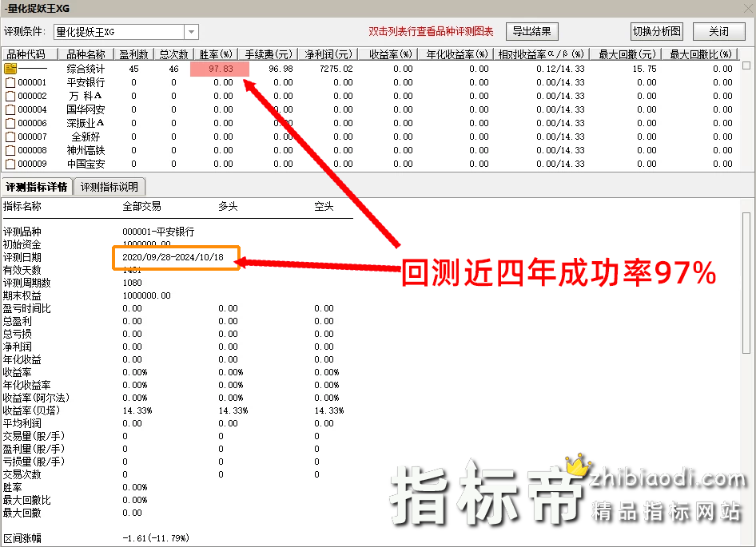Click the 期末权益 value 1000000.00

(146, 295)
